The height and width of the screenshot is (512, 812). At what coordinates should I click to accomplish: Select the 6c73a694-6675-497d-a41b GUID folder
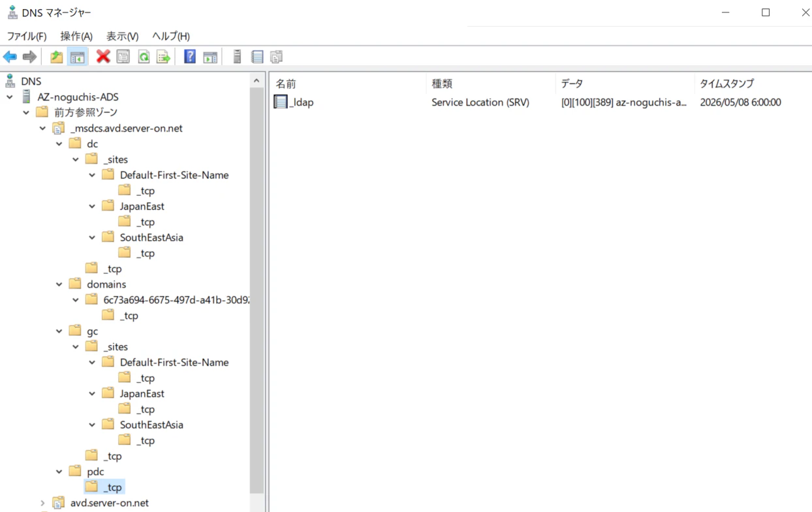[176, 300]
